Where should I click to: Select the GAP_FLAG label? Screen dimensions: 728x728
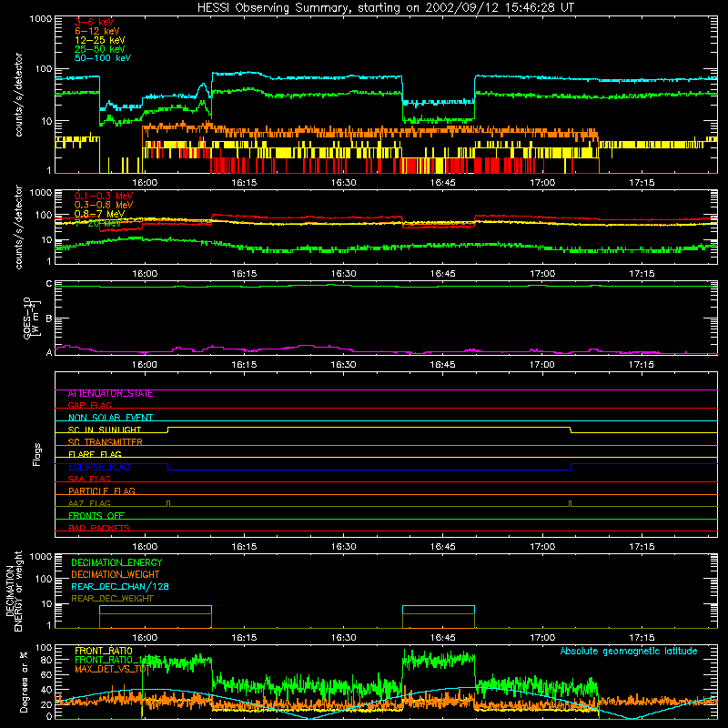89,406
